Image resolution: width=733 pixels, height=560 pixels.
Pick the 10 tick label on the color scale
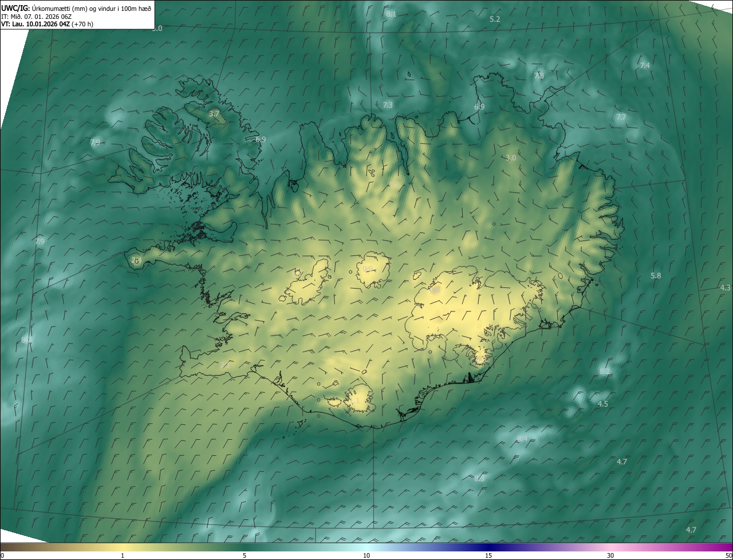366,555
